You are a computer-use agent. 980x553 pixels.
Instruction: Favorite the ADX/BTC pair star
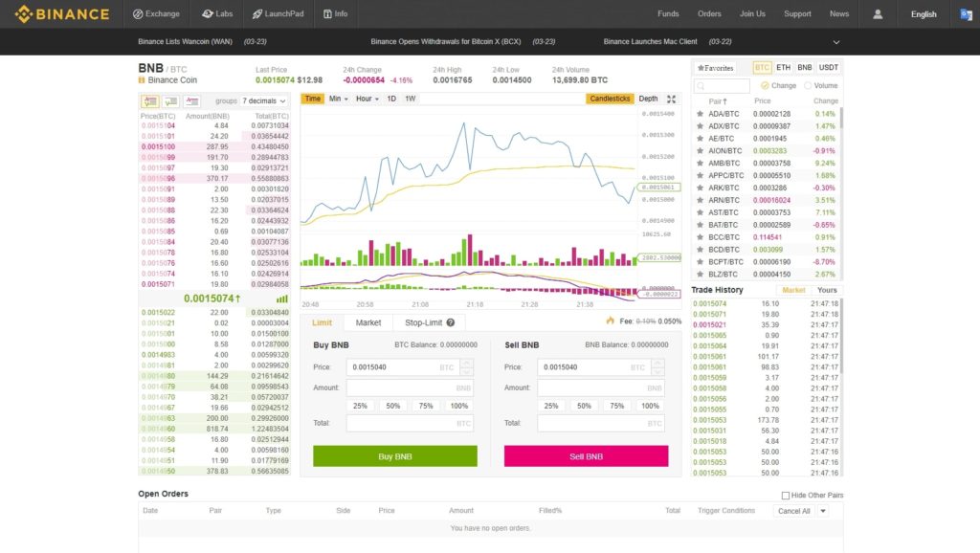700,126
